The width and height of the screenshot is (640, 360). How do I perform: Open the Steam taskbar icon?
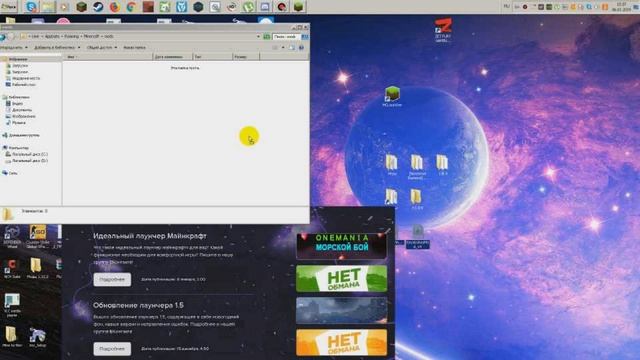click(x=98, y=7)
